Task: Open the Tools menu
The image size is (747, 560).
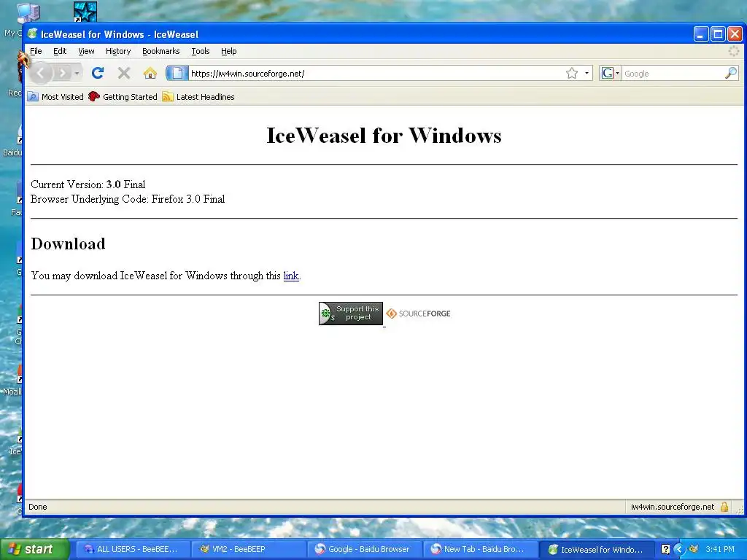Action: point(201,51)
